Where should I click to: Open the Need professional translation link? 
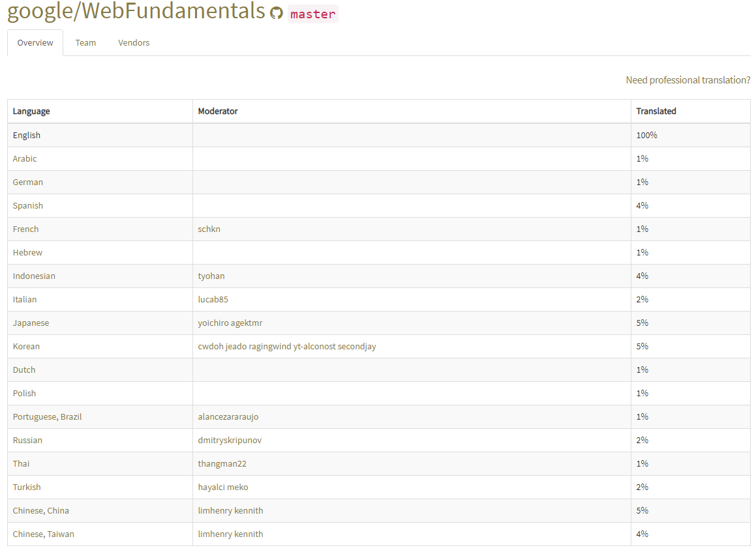coord(688,80)
